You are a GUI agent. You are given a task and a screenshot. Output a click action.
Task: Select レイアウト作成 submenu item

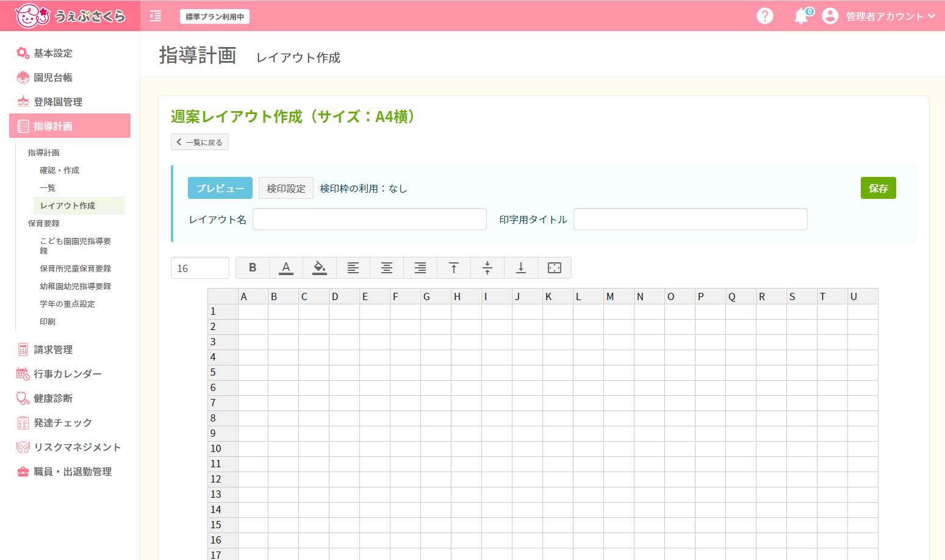[x=79, y=206]
